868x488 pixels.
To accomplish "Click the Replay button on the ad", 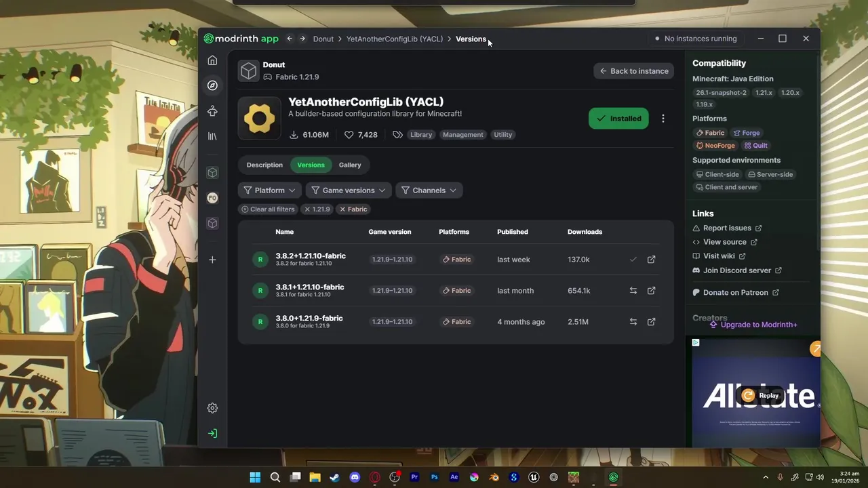I will point(760,396).
